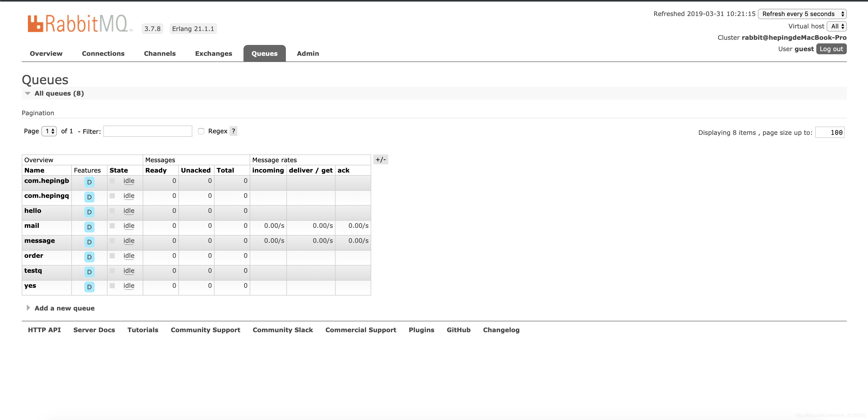868x420 pixels.
Task: Open the Community Support link
Action: pos(205,330)
